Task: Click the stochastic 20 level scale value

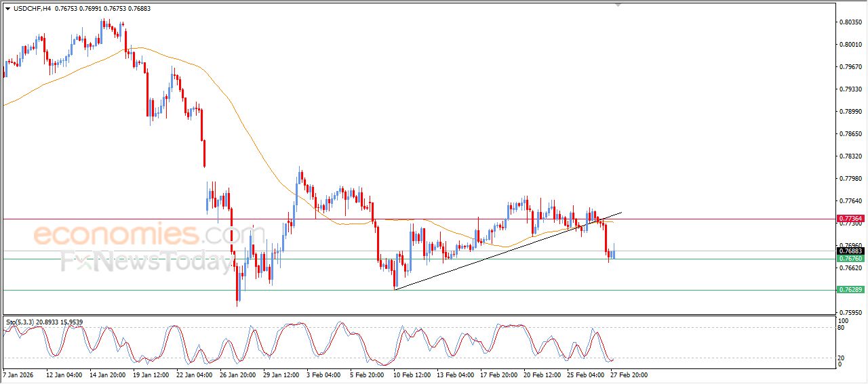Action: [x=842, y=357]
